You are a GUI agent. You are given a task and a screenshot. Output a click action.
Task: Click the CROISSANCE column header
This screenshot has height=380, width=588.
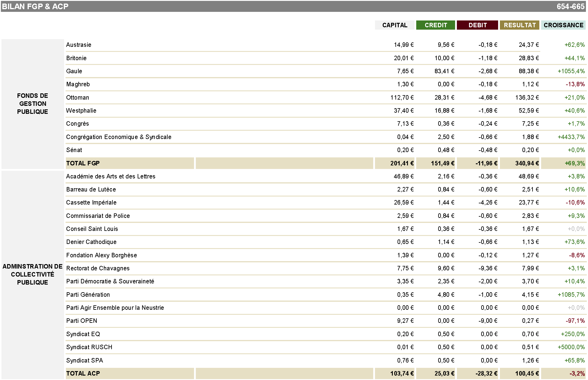[x=563, y=25]
